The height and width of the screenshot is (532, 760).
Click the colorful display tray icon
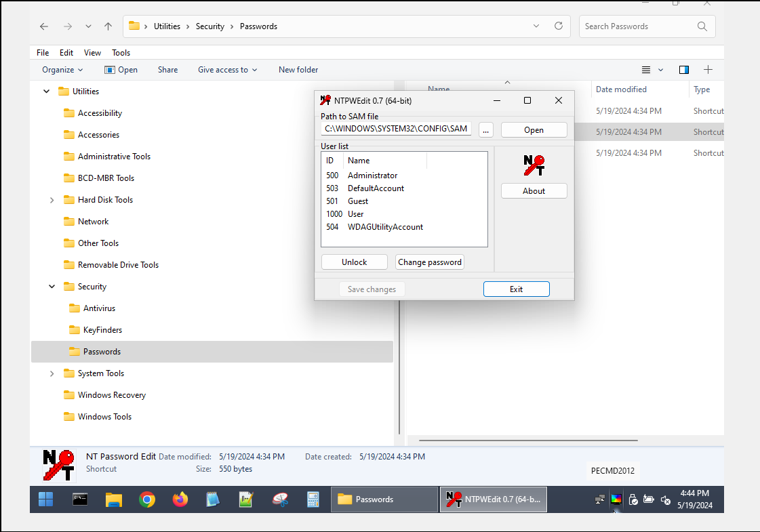point(616,499)
